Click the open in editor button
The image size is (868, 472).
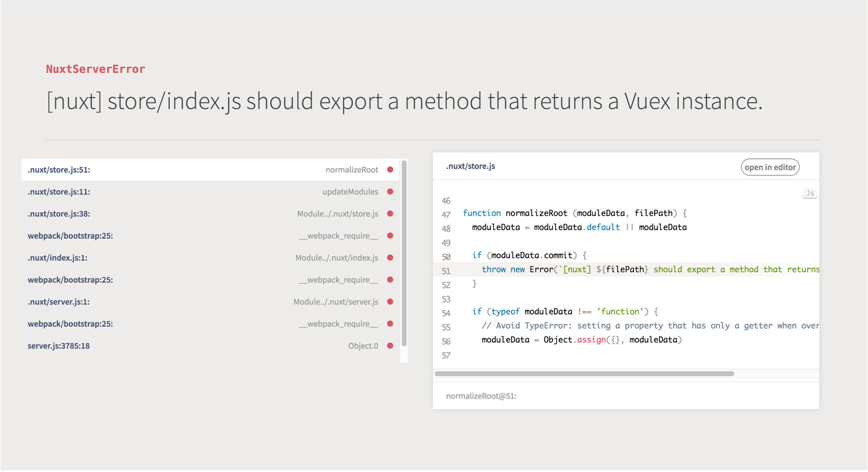click(770, 167)
